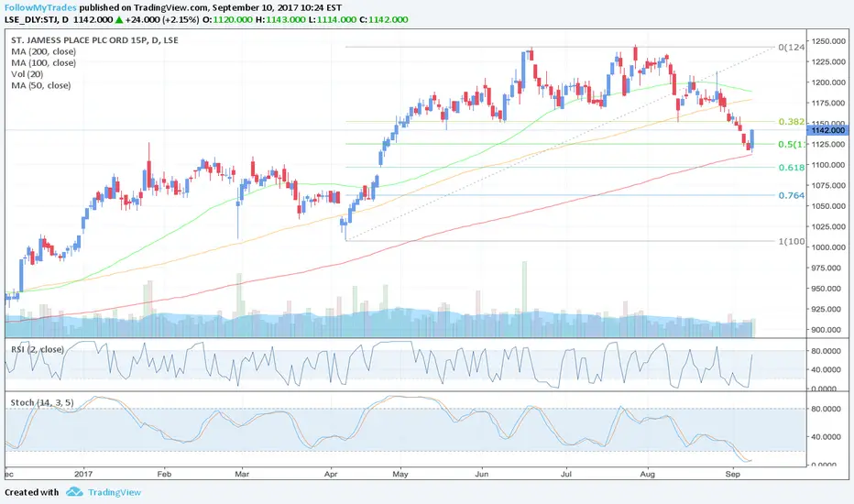Screen dimensions: 854x504
Task: Click the 0.382 Fibonacci level label
Action: tap(792, 122)
